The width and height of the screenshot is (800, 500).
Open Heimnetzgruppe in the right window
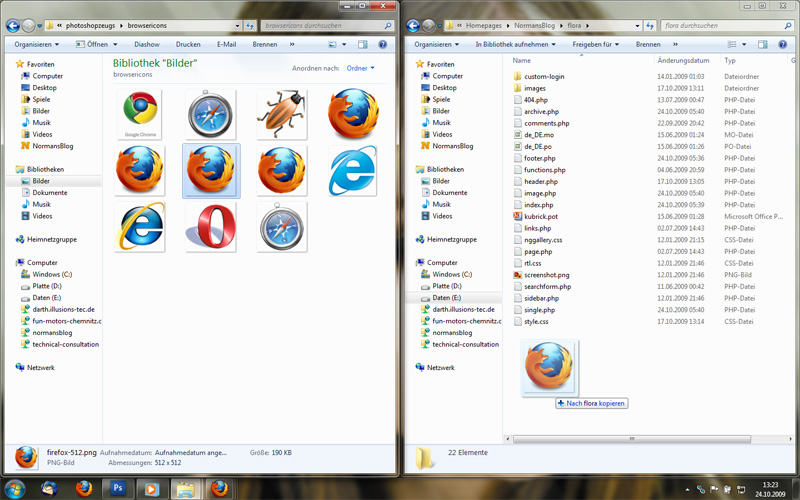click(x=452, y=239)
